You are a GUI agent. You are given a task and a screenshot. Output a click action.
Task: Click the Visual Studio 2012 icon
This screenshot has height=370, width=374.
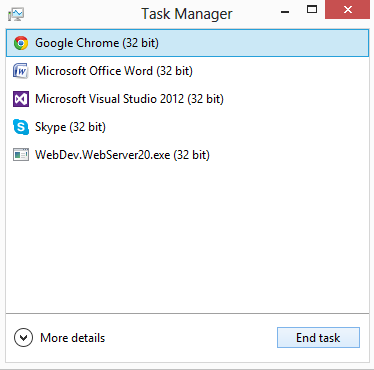pos(21,99)
